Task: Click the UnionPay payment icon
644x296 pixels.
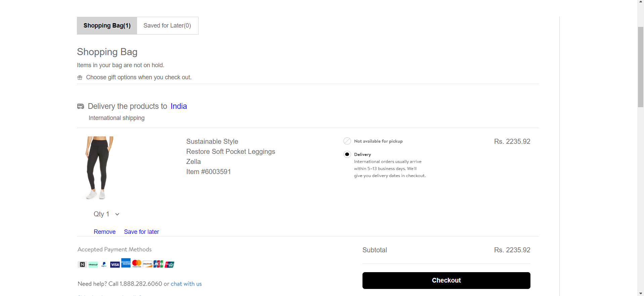Action: tap(169, 264)
